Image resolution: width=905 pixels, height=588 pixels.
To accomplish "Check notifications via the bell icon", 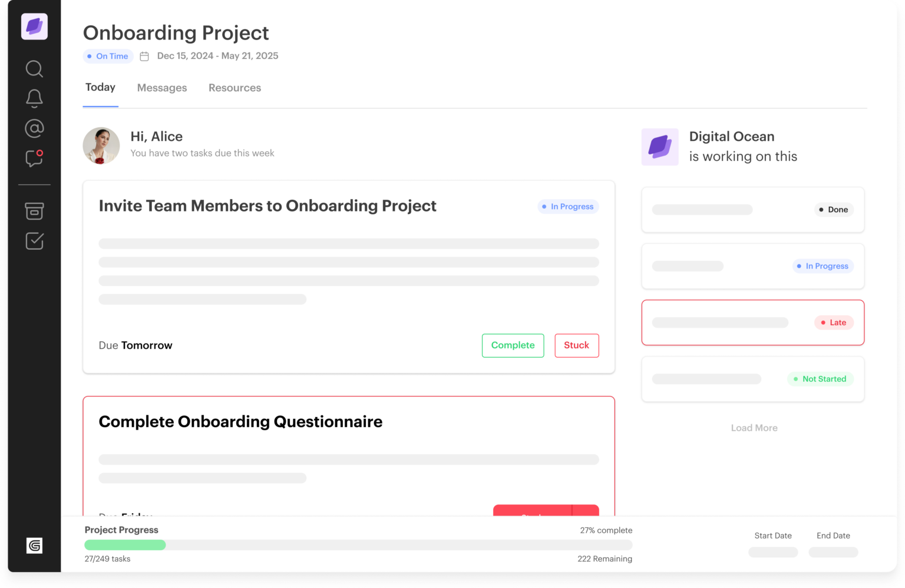I will tap(34, 98).
